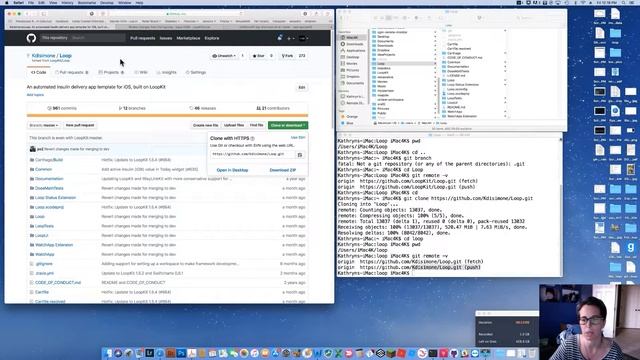Switch Finder to icon view
Image resolution: width=640 pixels, height=360 pixels.
(x=376, y=18)
